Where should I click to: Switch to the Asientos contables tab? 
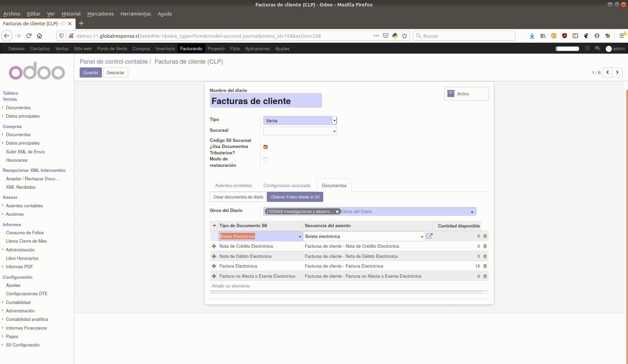tap(233, 185)
